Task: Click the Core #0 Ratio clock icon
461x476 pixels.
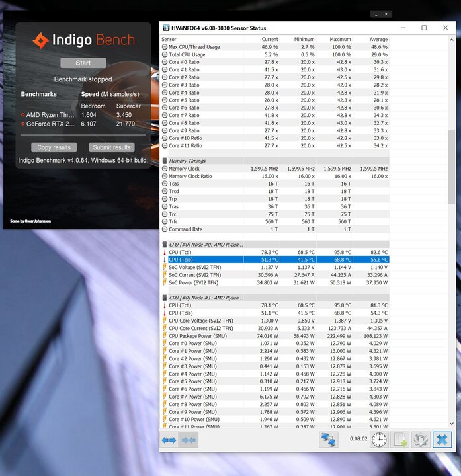Action: (165, 62)
